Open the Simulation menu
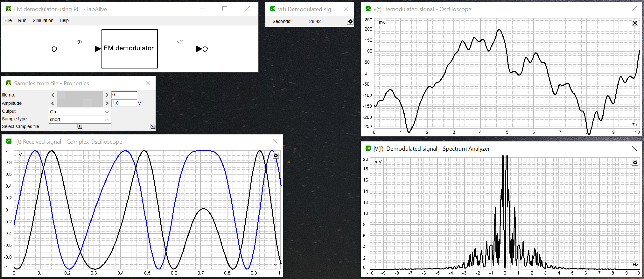 click(43, 20)
